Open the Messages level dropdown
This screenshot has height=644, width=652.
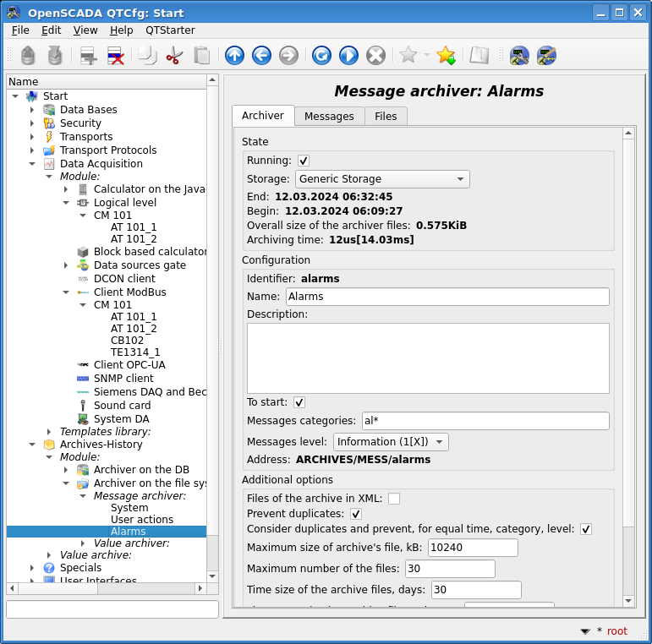tap(391, 442)
